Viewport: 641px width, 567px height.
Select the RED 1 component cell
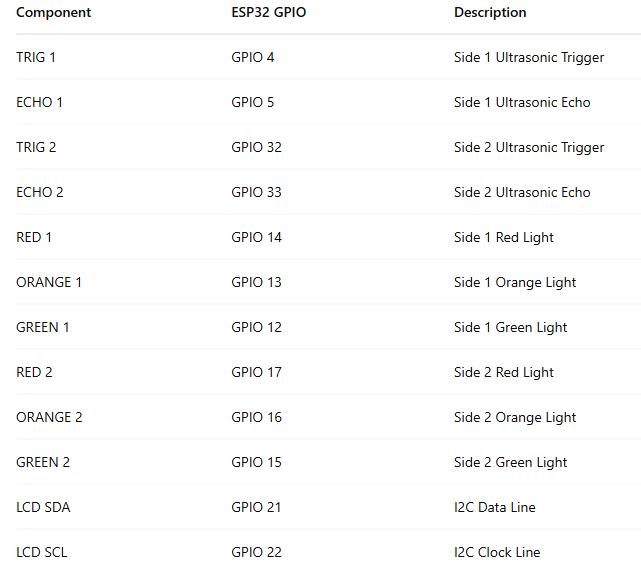click(x=34, y=237)
